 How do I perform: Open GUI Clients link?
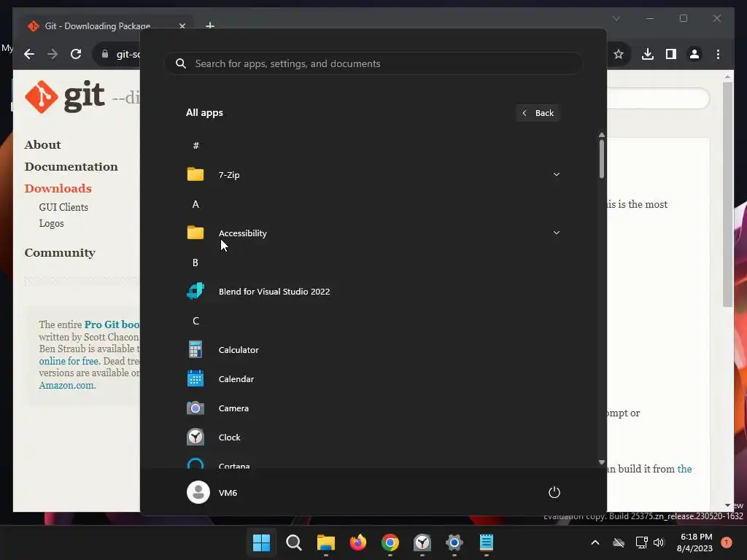pyautogui.click(x=63, y=207)
